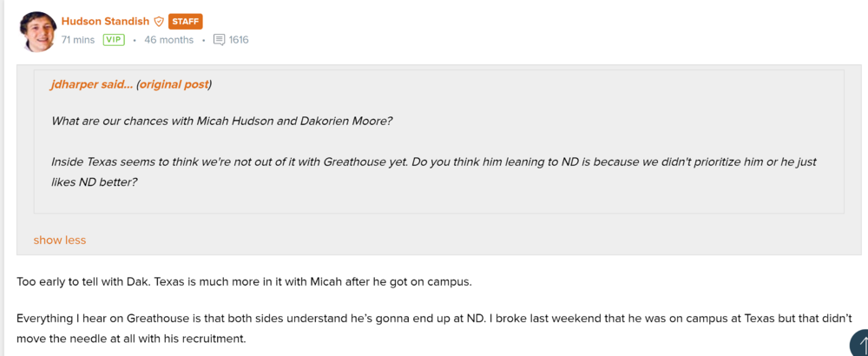Click the quoted question about Micah Hudson

221,121
